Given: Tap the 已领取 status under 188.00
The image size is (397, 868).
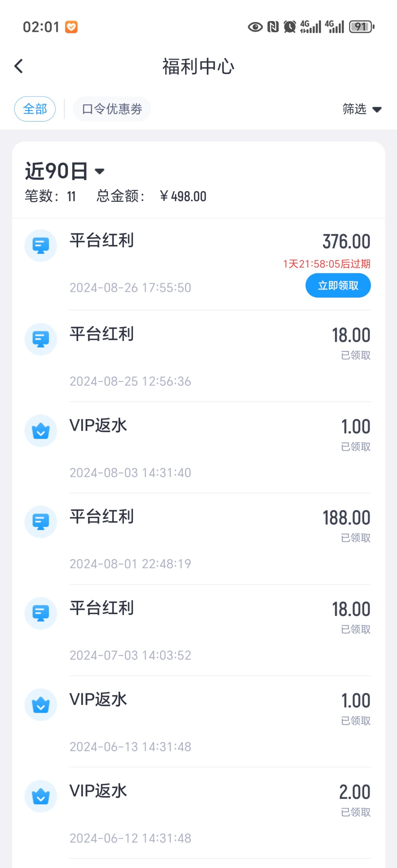Looking at the screenshot, I should (356, 538).
